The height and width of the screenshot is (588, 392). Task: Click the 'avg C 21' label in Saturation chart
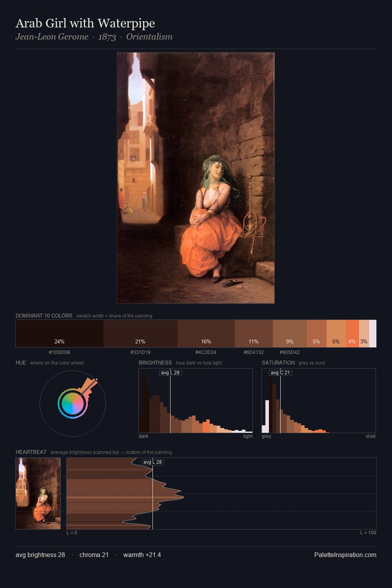pos(281,373)
